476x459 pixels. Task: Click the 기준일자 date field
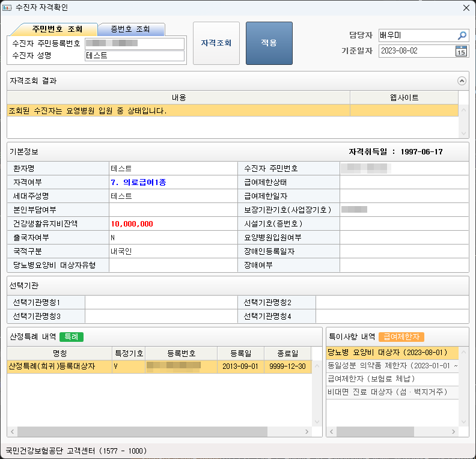pos(416,51)
